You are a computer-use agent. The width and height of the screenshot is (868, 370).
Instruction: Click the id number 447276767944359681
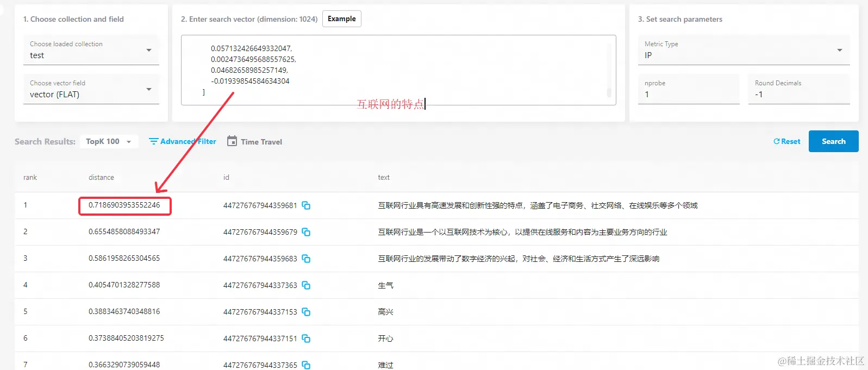[x=260, y=205]
